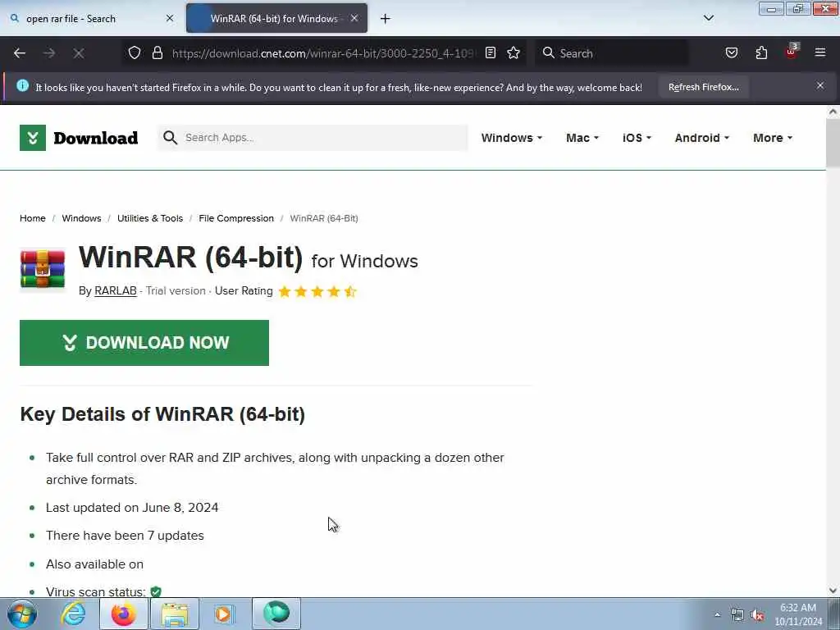Click the Firefox taskbar icon
840x630 pixels.
pyautogui.click(x=123, y=614)
